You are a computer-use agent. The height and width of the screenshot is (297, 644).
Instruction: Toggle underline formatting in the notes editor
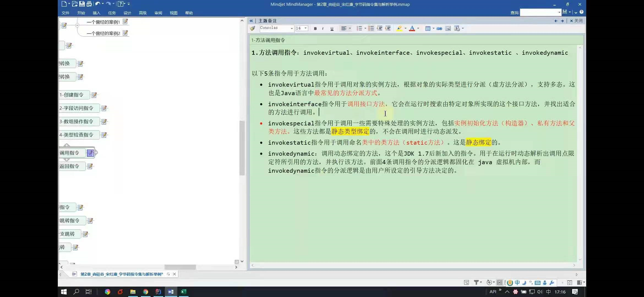coord(332,29)
